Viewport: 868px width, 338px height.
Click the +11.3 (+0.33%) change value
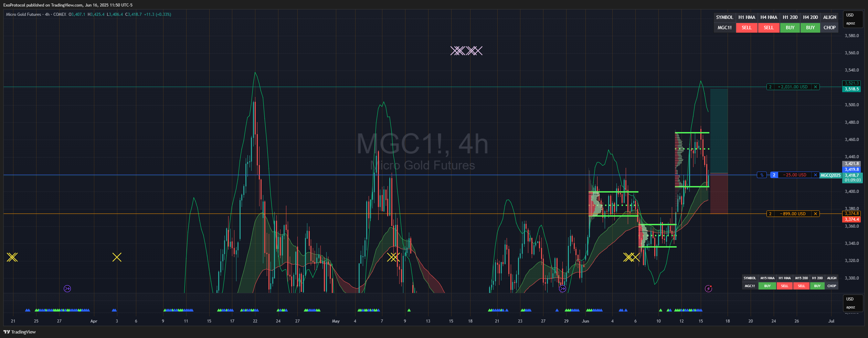pyautogui.click(x=157, y=14)
